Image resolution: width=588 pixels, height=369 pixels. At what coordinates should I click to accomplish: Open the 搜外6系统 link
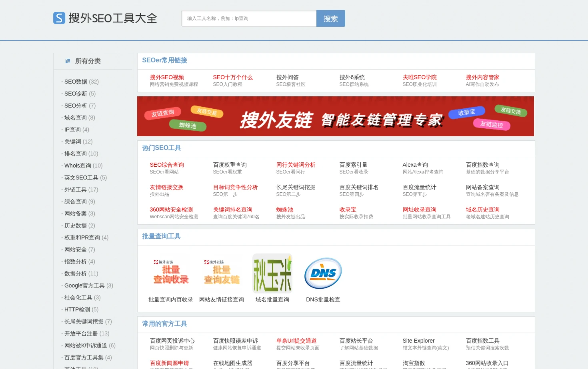(x=352, y=77)
